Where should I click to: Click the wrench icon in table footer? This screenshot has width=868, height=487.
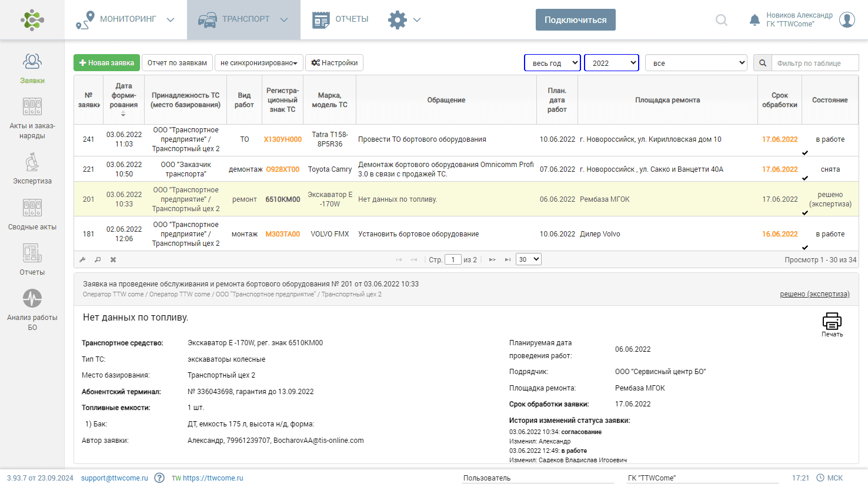pos(82,259)
